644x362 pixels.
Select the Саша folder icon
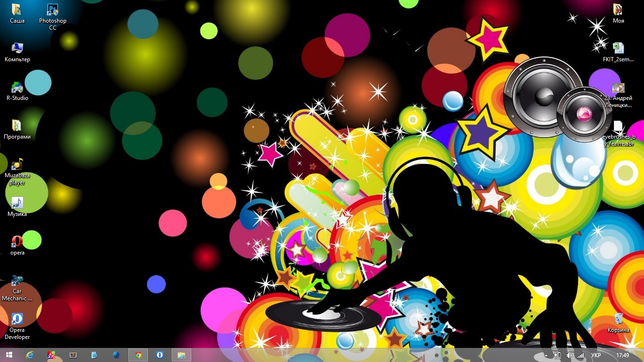[17, 10]
